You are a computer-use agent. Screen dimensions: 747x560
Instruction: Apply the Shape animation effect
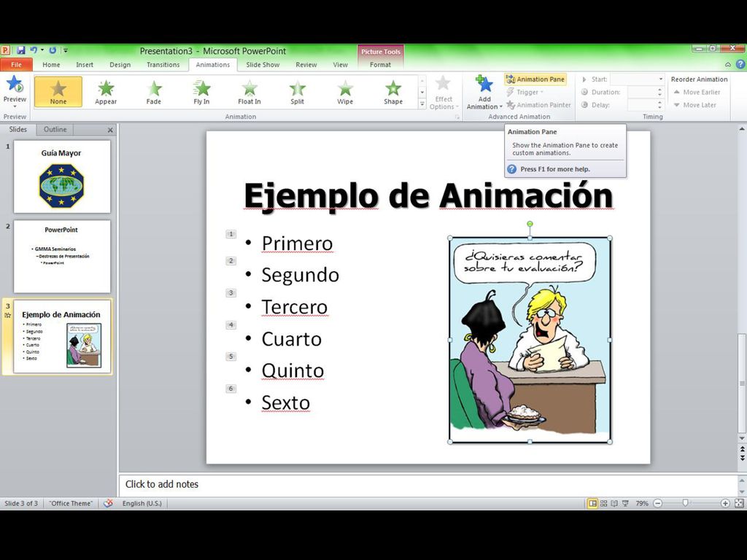tap(393, 91)
